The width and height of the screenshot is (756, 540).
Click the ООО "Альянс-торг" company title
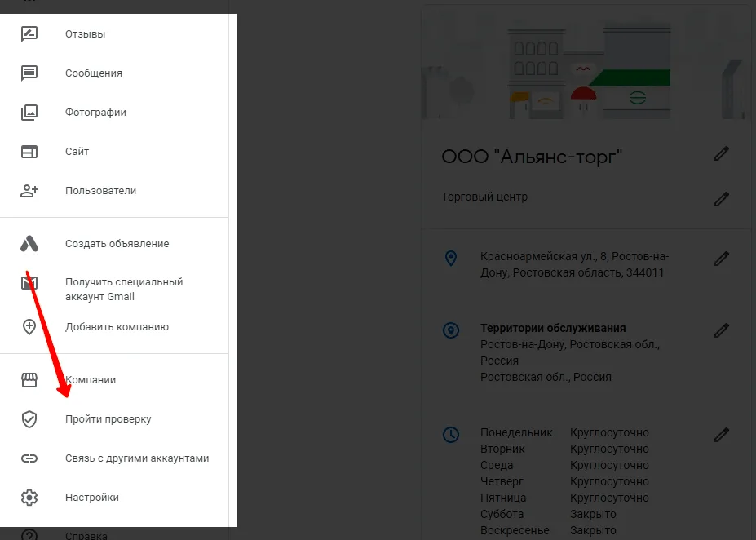coord(532,157)
